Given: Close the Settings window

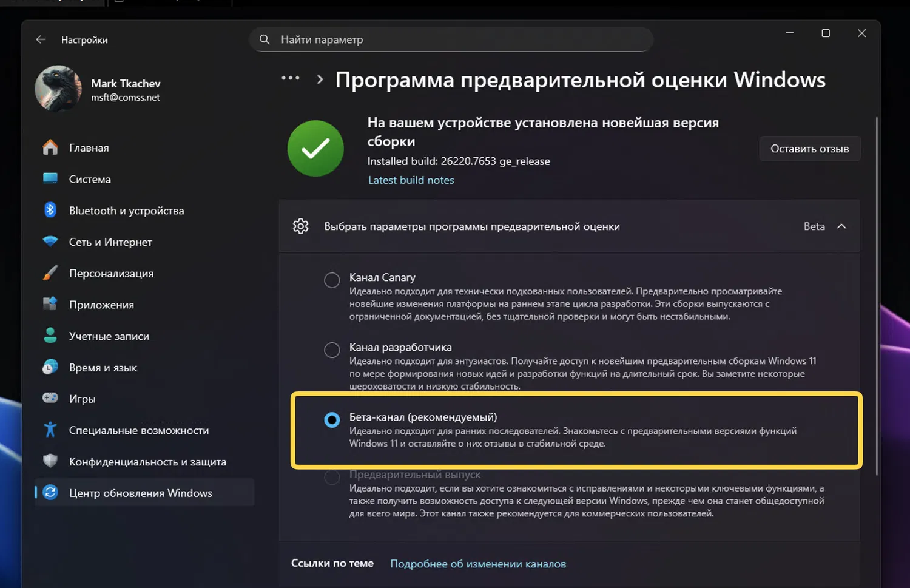Looking at the screenshot, I should pos(861,33).
